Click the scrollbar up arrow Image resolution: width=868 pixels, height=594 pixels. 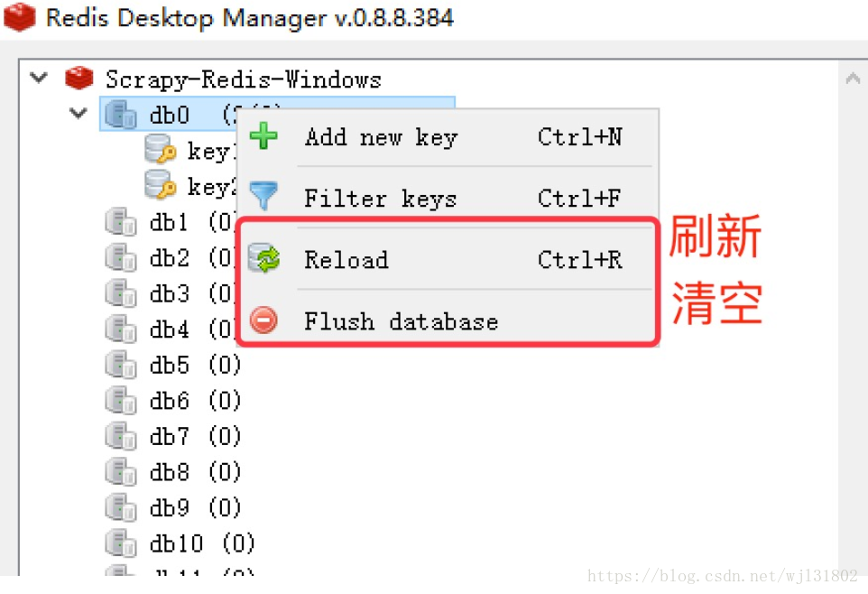[853, 79]
